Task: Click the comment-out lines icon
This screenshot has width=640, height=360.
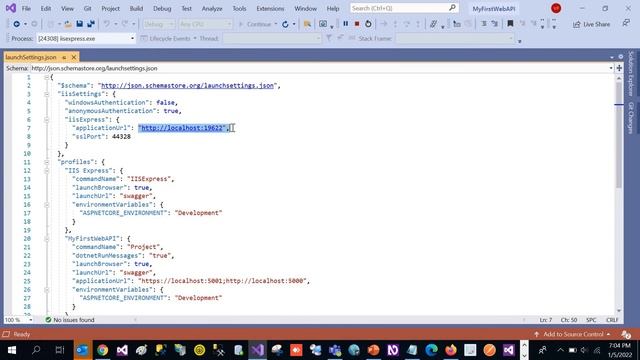Action: pos(484,24)
